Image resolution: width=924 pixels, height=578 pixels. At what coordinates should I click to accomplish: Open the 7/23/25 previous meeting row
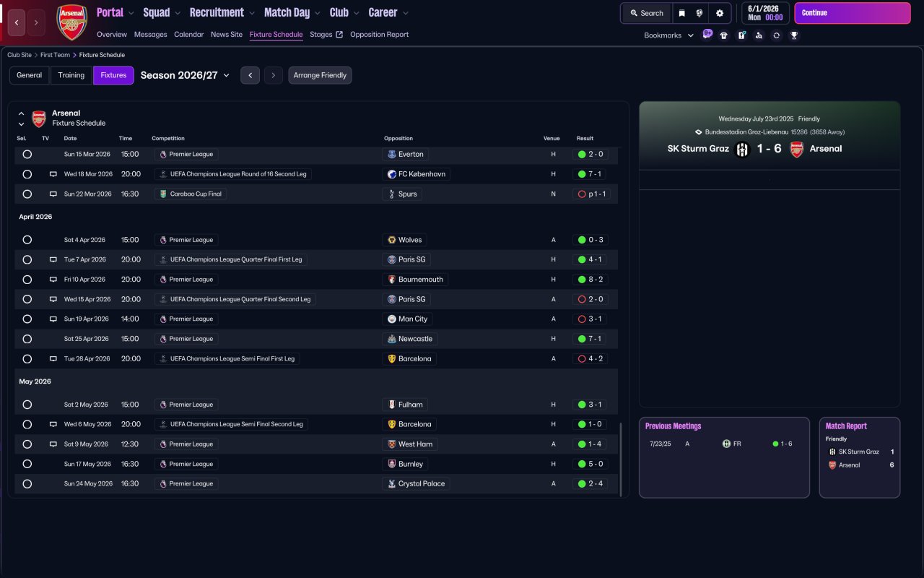(x=724, y=444)
